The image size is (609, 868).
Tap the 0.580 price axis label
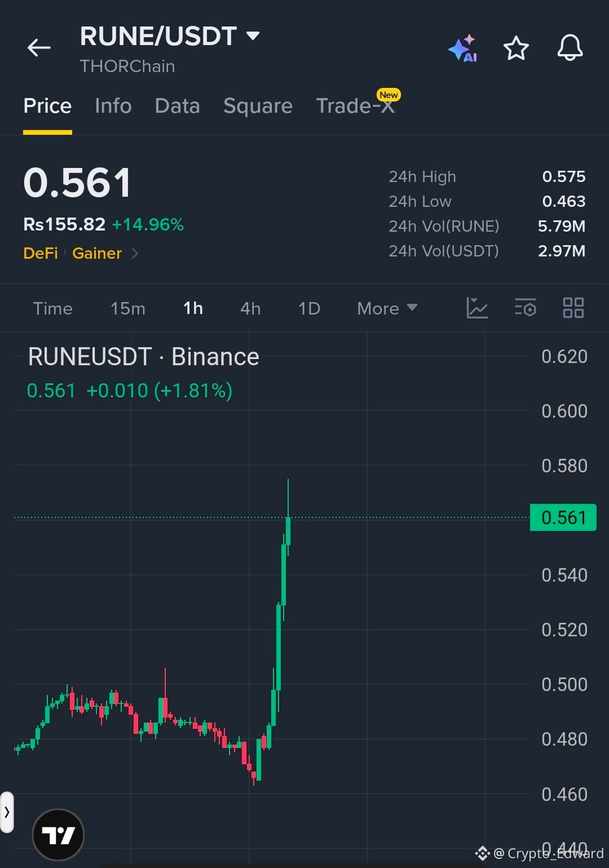pyautogui.click(x=564, y=466)
